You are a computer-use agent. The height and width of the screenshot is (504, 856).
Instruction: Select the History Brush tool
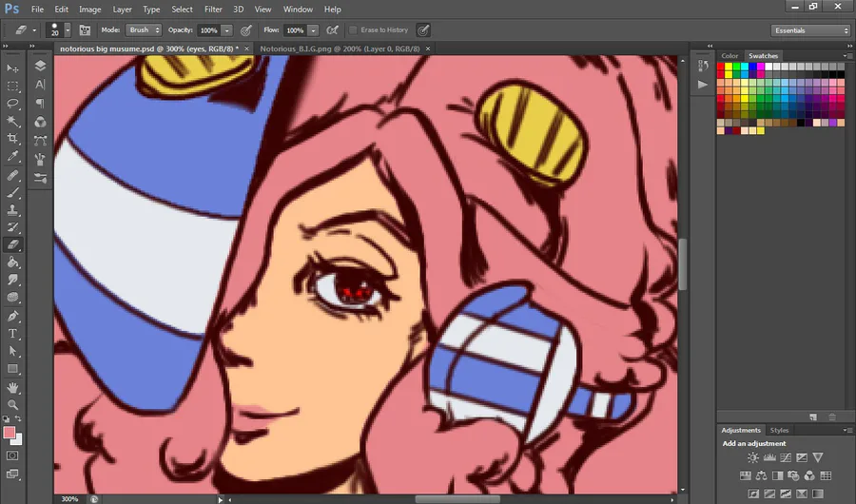pos(12,227)
